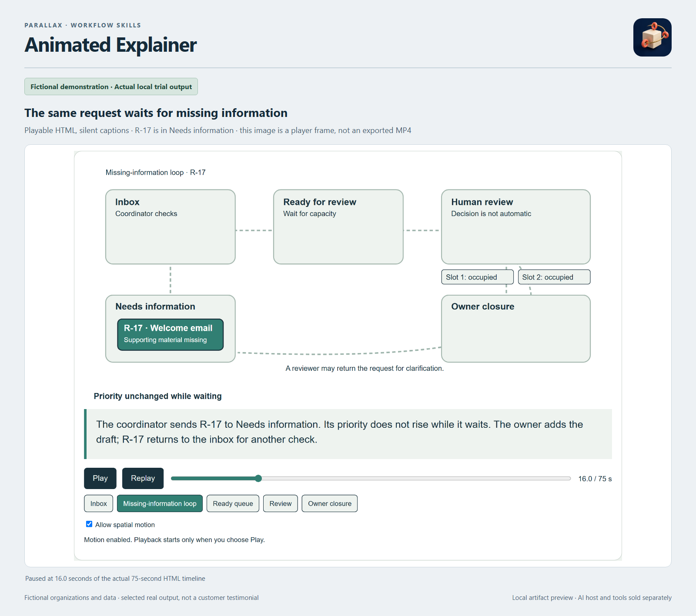This screenshot has width=696, height=616.
Task: Click the Needs information stage heading
Action: point(155,306)
